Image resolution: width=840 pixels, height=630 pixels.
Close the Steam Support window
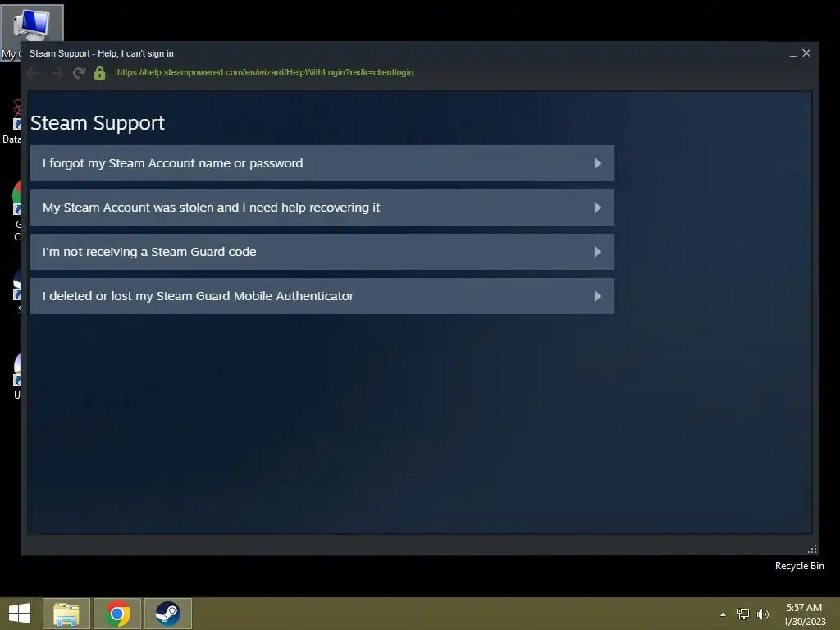[x=806, y=53]
